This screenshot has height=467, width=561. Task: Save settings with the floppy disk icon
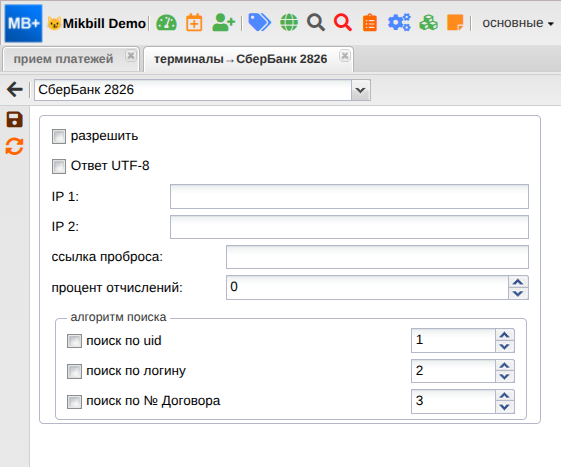click(14, 120)
